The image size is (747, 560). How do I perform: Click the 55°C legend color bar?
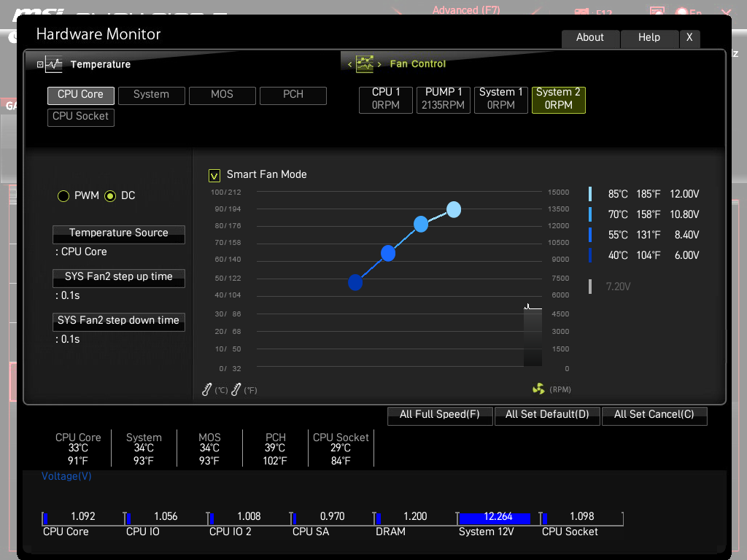(x=590, y=235)
